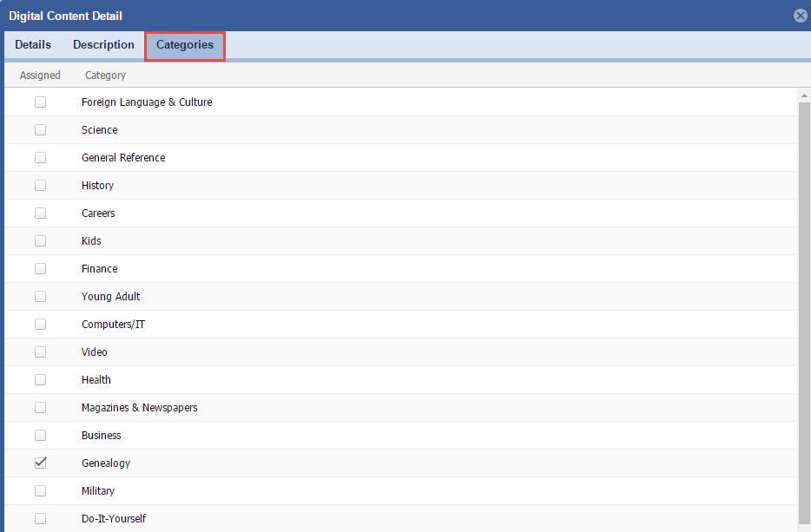This screenshot has width=811, height=532.
Task: Assign the History category
Action: point(40,186)
